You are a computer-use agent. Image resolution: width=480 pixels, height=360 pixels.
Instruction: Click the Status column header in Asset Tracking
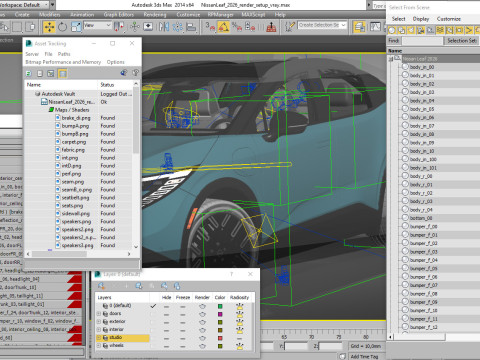[115, 85]
